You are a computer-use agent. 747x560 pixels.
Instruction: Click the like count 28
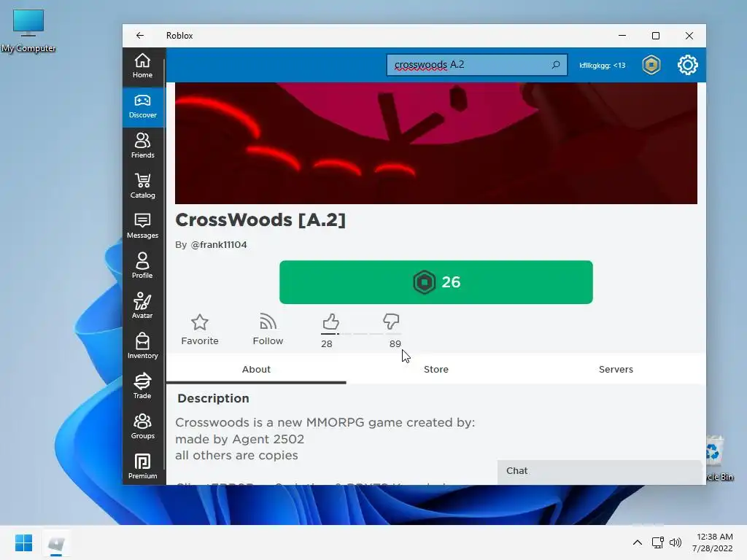coord(326,344)
